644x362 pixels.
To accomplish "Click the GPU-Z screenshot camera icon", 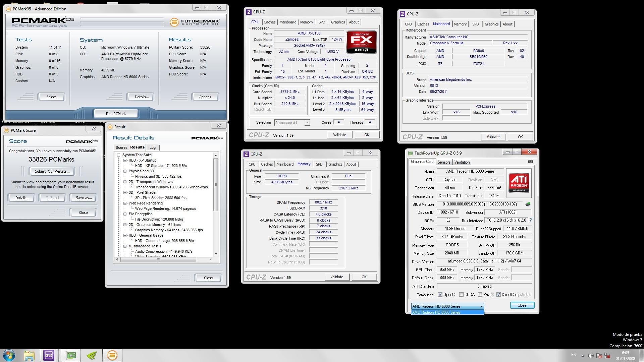I will coord(530,162).
